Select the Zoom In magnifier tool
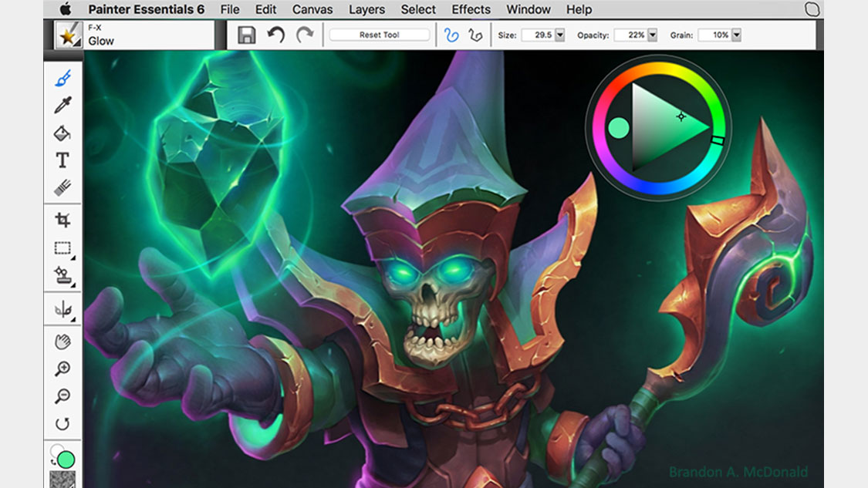Screen dimensions: 868x488 (x=62, y=369)
